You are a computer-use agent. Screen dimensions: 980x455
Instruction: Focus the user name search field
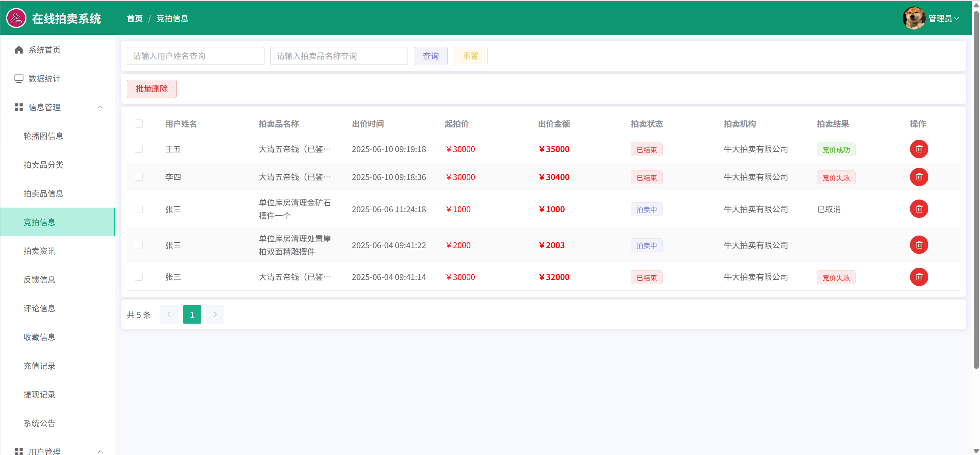coord(195,56)
